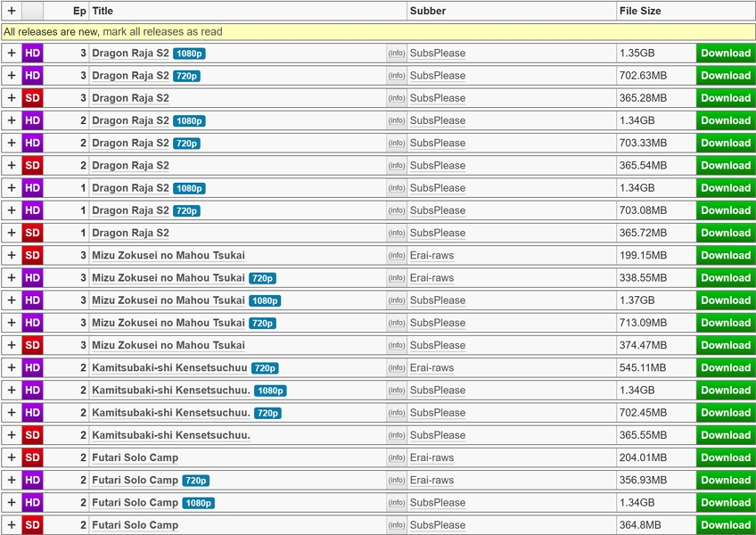Expand the Dragon Raja S2 365.28MB row
The image size is (756, 535).
click(12, 98)
